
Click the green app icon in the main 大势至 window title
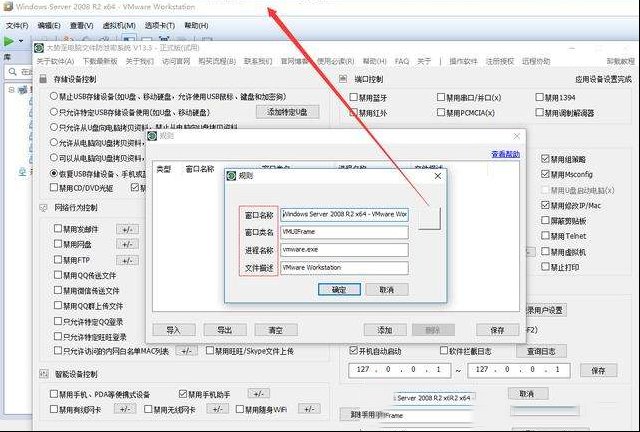pos(39,48)
